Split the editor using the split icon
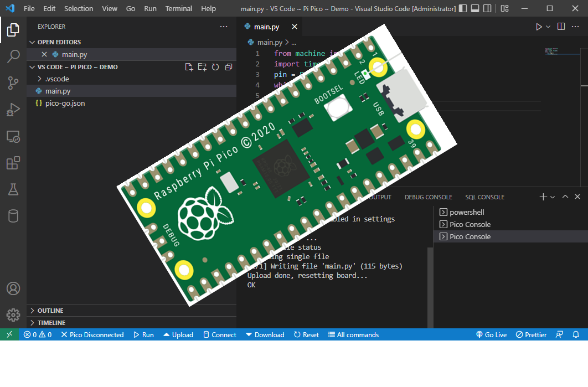 pyautogui.click(x=560, y=26)
